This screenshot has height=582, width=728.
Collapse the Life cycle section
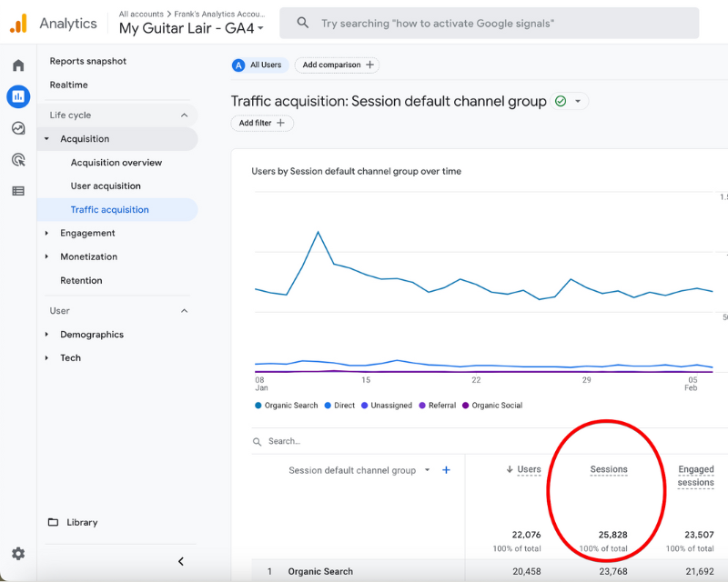[184, 115]
